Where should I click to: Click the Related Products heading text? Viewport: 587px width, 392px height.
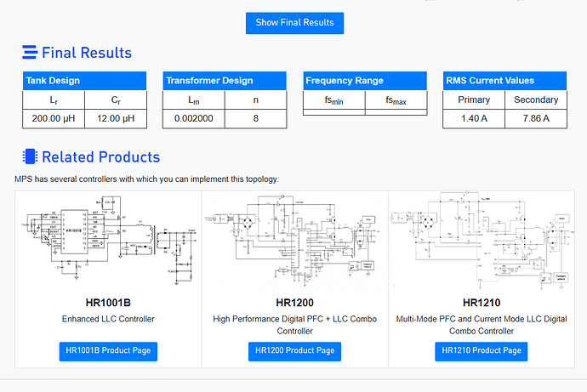coord(101,157)
